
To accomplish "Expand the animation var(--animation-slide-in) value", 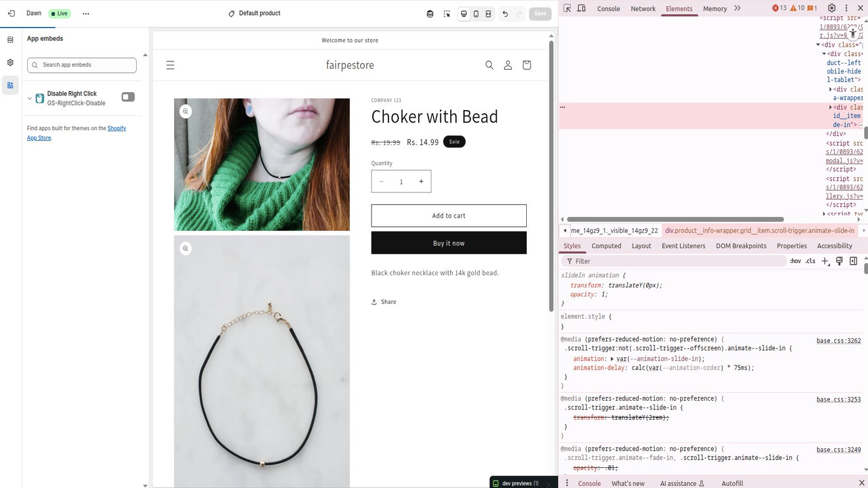I will pos(612,359).
